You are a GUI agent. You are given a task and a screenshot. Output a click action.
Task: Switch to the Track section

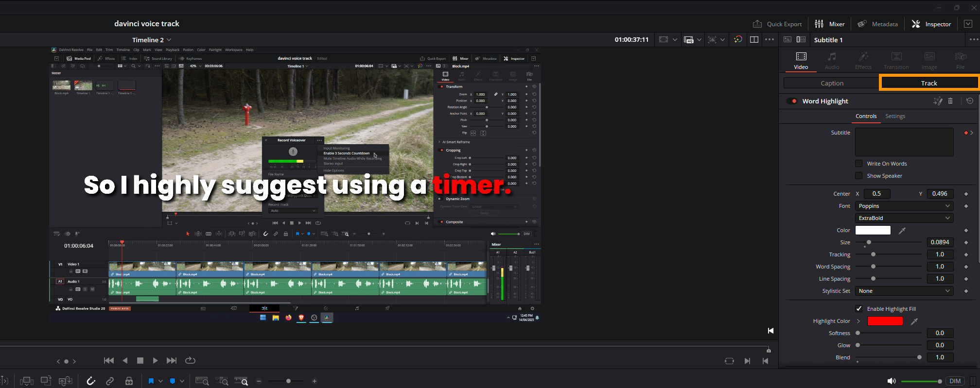click(929, 83)
